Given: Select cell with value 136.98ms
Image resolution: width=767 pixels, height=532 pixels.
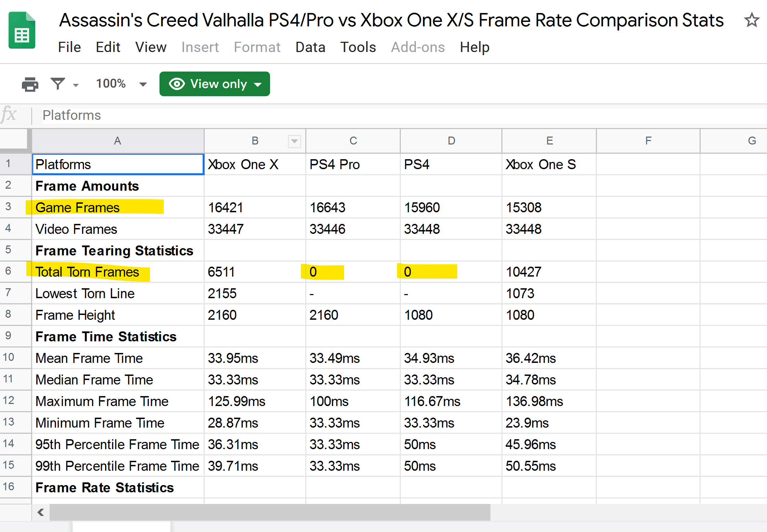Looking at the screenshot, I should pyautogui.click(x=549, y=401).
